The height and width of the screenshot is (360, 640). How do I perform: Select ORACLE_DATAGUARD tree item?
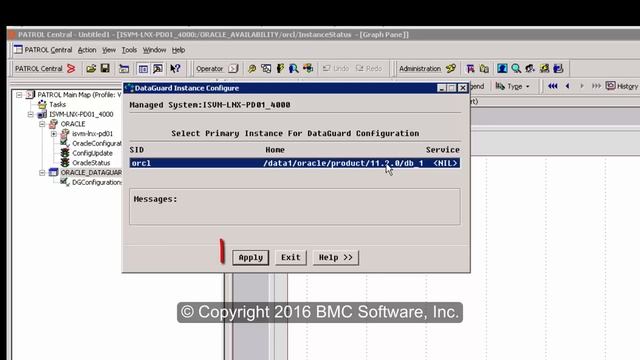point(91,173)
